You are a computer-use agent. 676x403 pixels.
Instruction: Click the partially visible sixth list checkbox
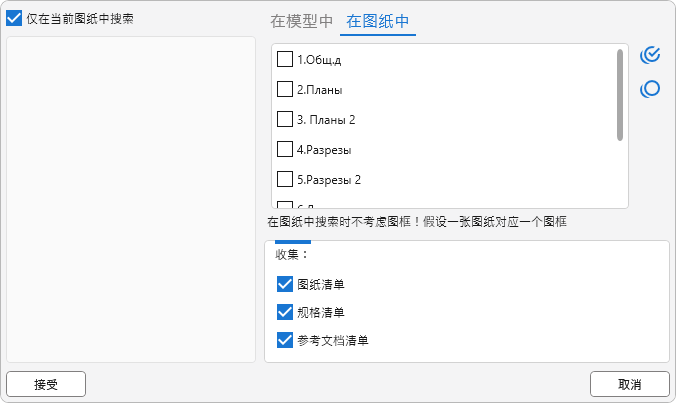tap(285, 205)
